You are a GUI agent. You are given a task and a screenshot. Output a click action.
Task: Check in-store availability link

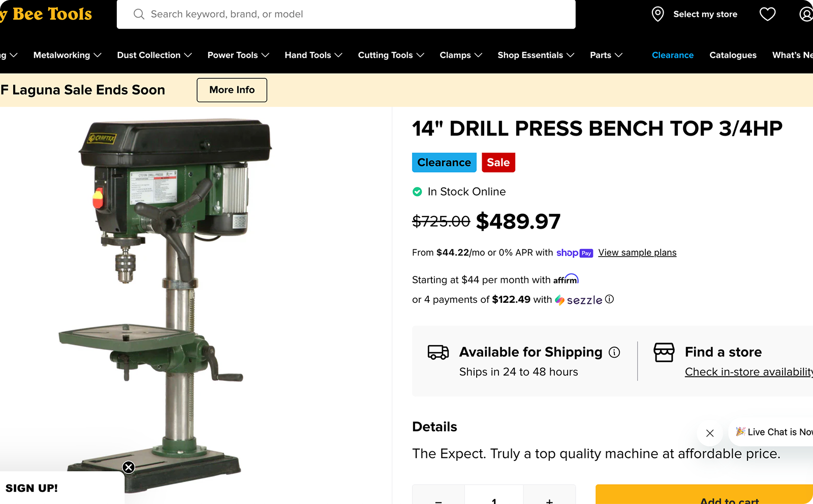[749, 372]
